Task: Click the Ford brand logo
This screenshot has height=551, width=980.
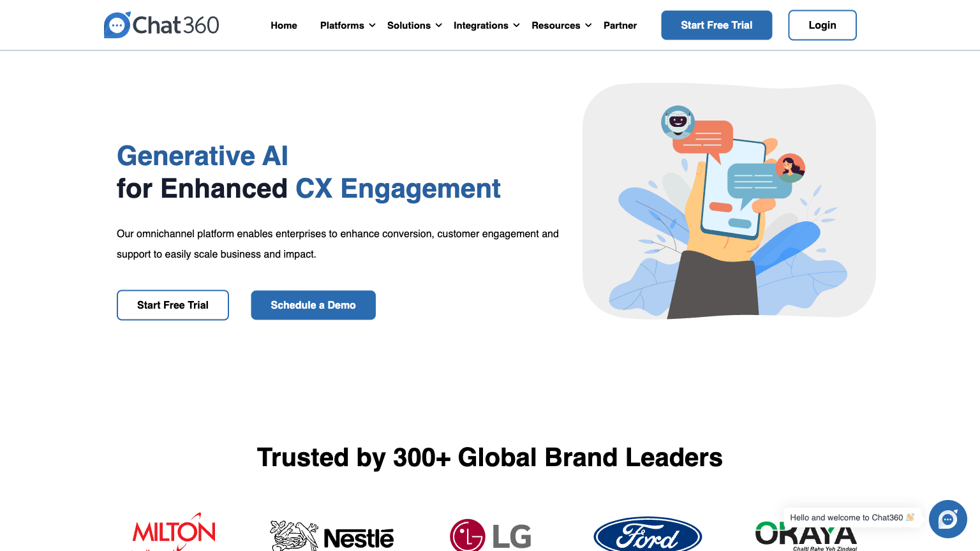Action: point(648,534)
